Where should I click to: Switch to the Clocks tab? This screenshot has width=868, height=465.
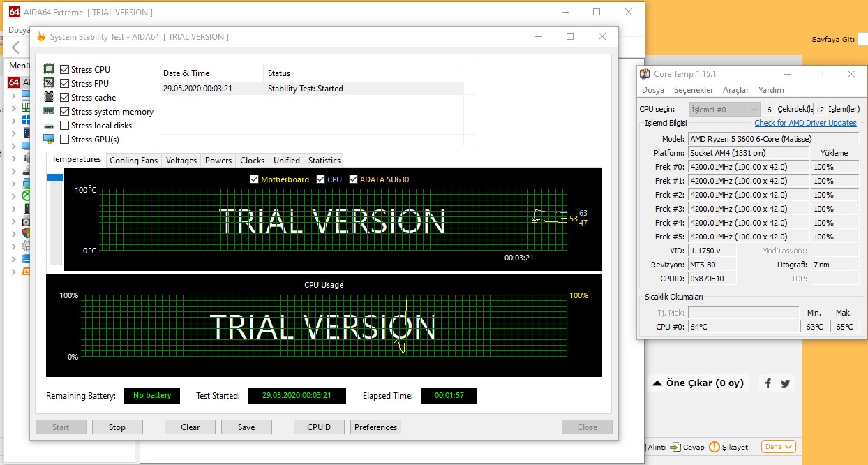[x=253, y=161]
